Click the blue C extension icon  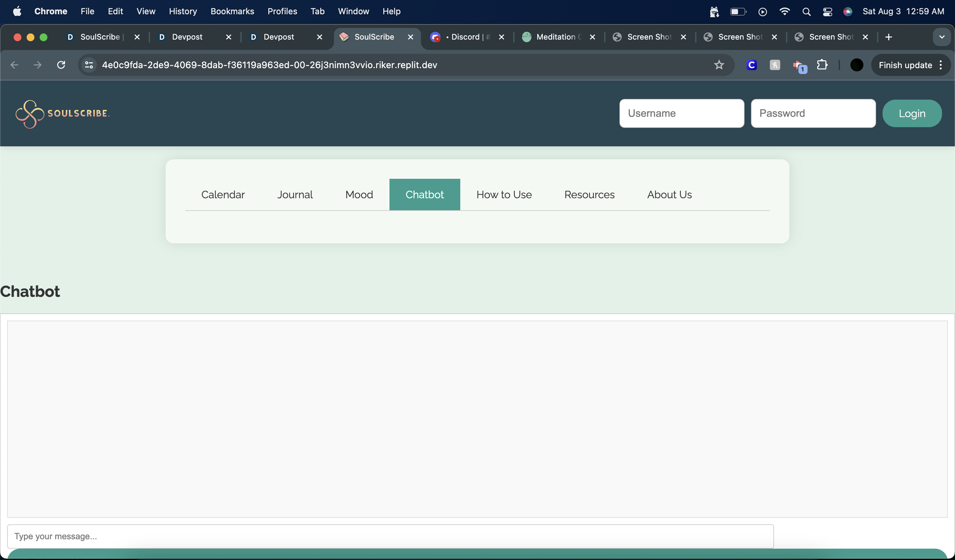click(752, 65)
